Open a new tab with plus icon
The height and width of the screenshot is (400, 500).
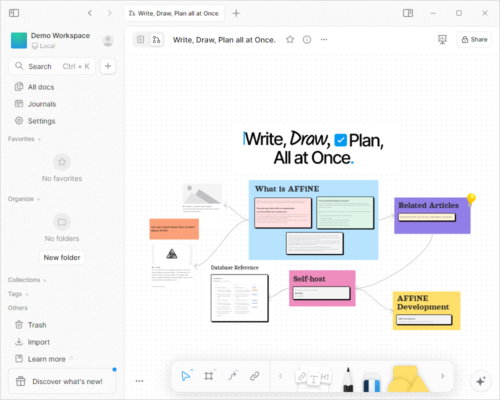[x=236, y=13]
